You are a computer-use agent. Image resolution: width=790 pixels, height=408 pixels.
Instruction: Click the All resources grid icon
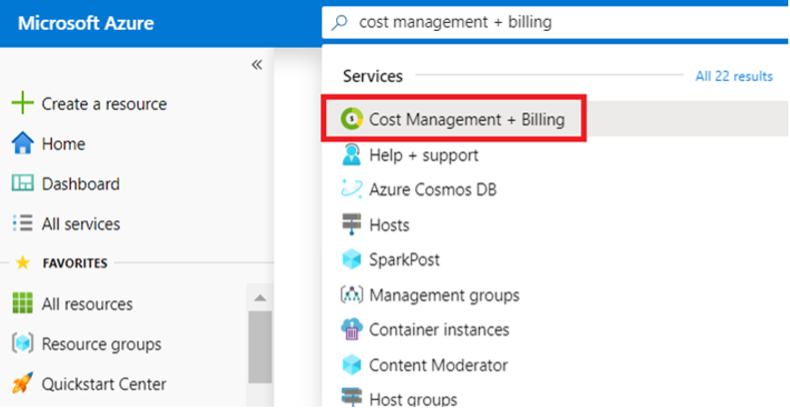point(22,304)
